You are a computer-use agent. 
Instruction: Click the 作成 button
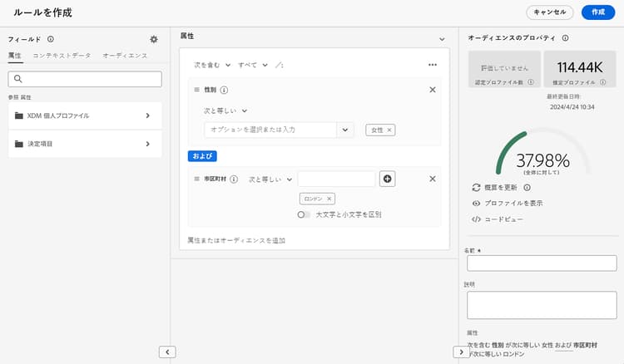(598, 12)
